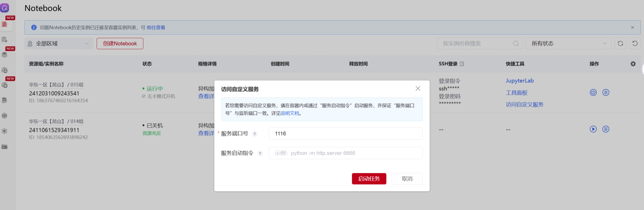Click the power-off icon for instance 241203100924​3541

coord(593,93)
